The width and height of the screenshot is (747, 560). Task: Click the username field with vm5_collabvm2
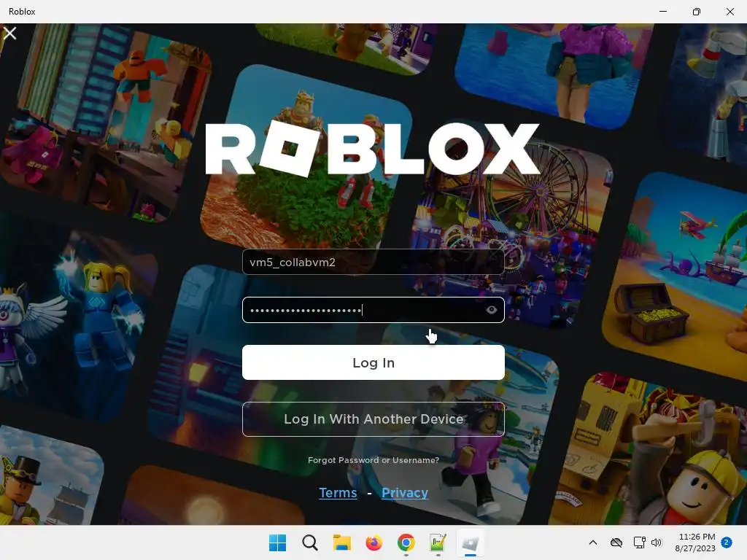[x=373, y=262]
